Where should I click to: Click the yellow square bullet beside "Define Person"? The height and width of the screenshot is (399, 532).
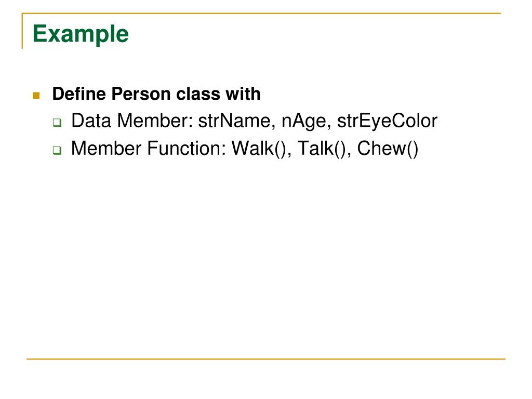pyautogui.click(x=36, y=96)
